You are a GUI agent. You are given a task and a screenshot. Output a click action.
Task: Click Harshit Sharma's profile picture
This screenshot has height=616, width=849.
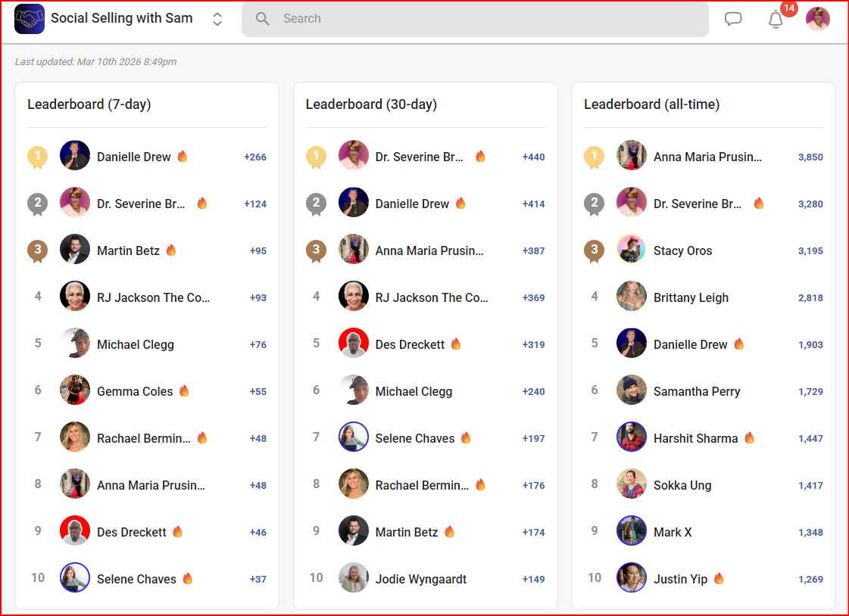tap(631, 437)
